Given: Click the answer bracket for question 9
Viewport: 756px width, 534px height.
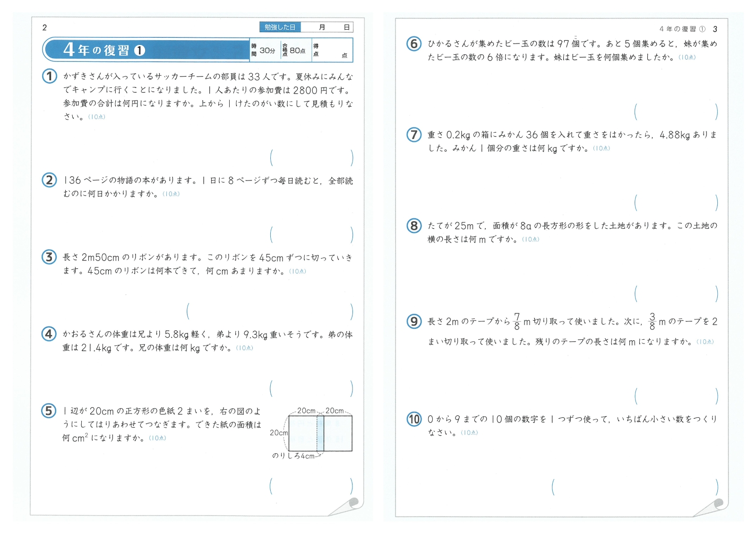Looking at the screenshot, I should click(676, 396).
